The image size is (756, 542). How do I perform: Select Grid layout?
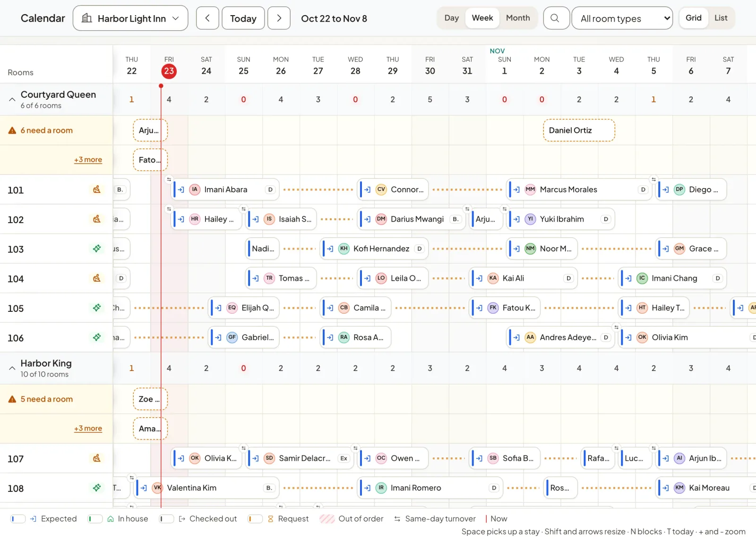pyautogui.click(x=694, y=18)
